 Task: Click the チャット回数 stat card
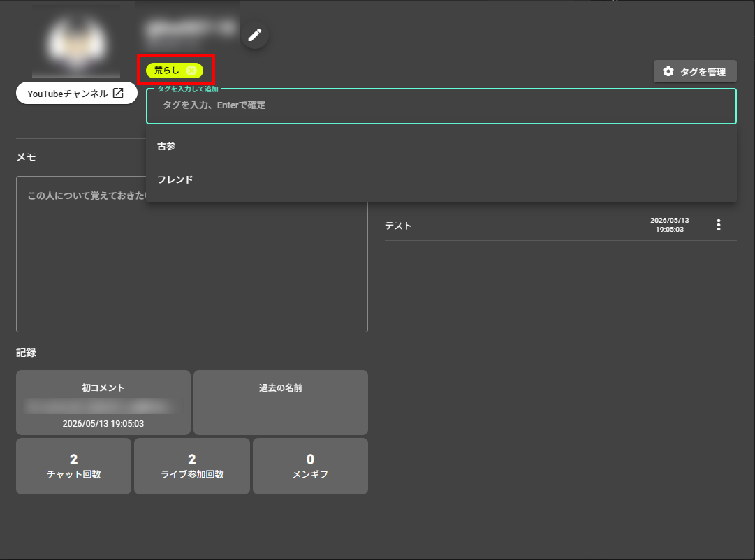73,466
